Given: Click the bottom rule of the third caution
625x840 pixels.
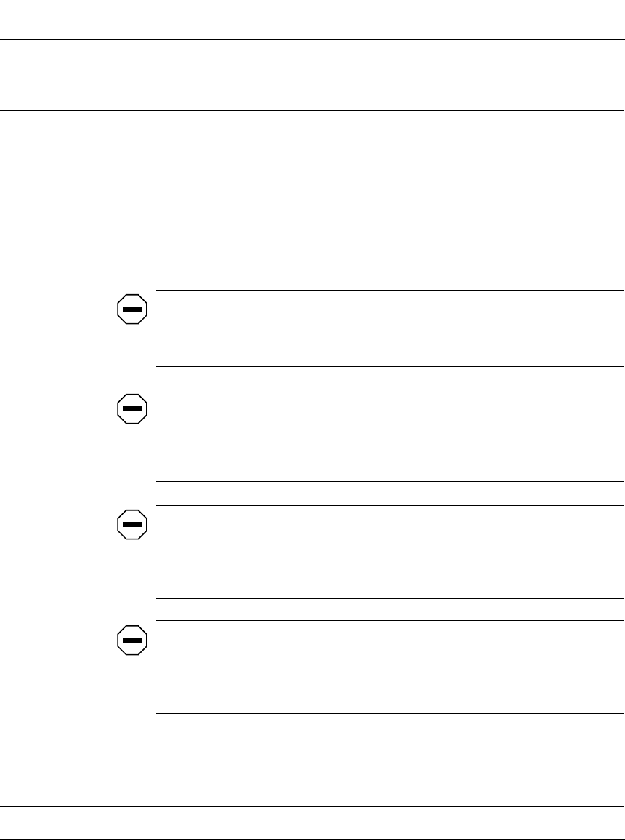Looking at the screenshot, I should 390,598.
